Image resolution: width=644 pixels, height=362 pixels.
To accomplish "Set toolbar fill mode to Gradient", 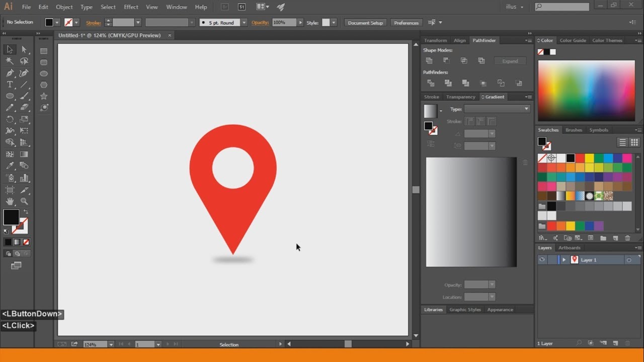I will pos(17,242).
